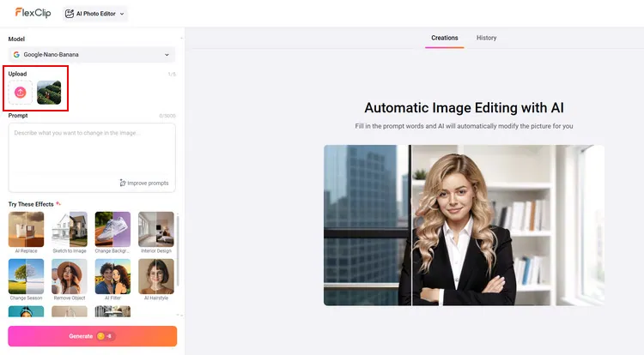The image size is (644, 355).
Task: Choose the AI Filter effect
Action: pos(112,280)
